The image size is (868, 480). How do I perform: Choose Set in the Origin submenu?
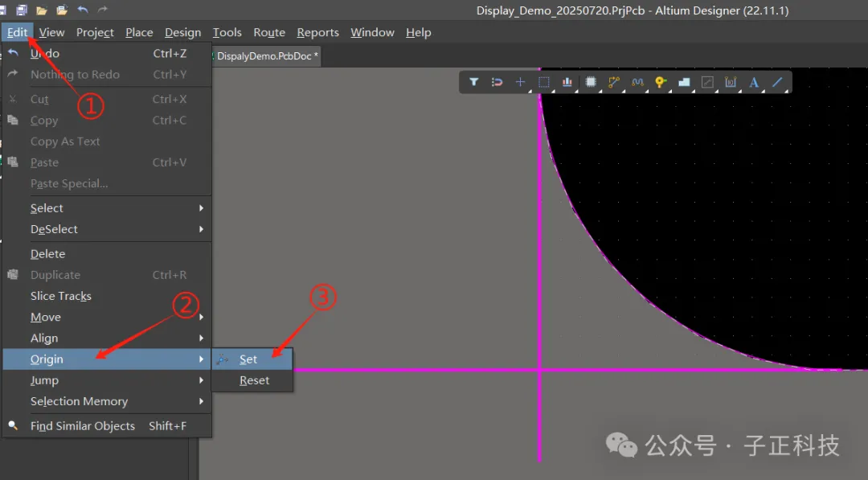coord(252,359)
